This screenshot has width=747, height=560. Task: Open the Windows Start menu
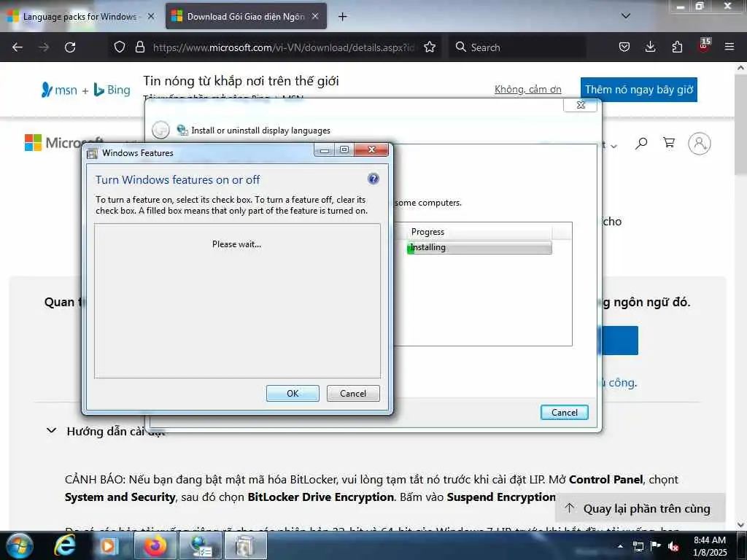point(20,545)
